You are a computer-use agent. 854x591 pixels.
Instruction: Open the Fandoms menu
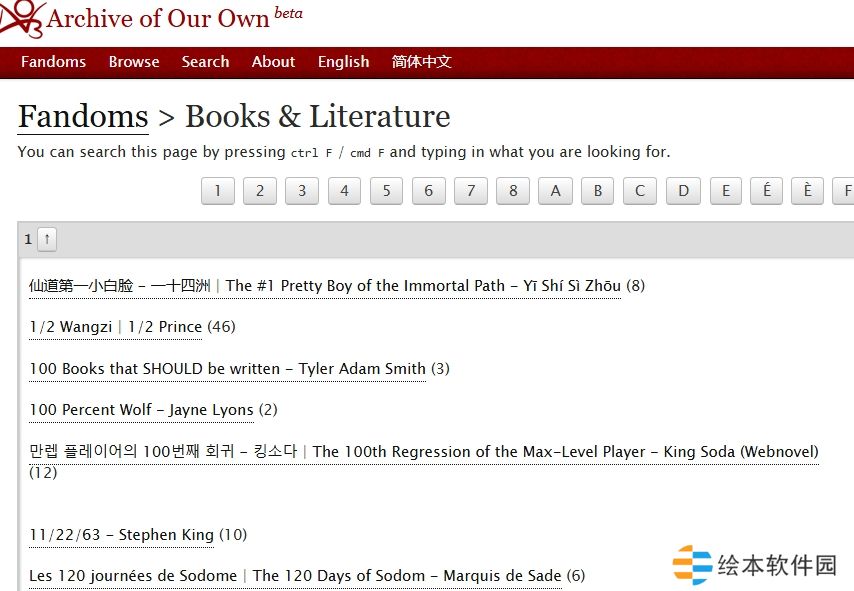pos(53,62)
